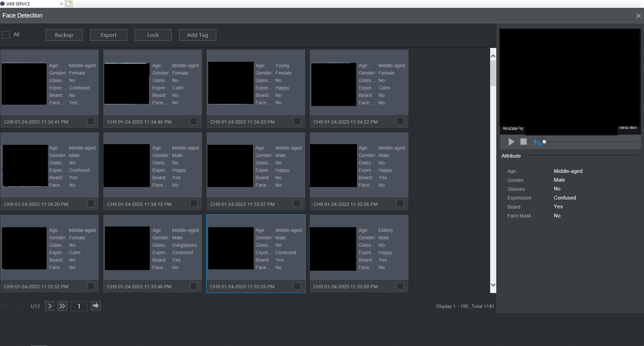Image resolution: width=644 pixels, height=346 pixels.
Task: Check the 11:34:23 PM record checkbox
Action: 297,121
